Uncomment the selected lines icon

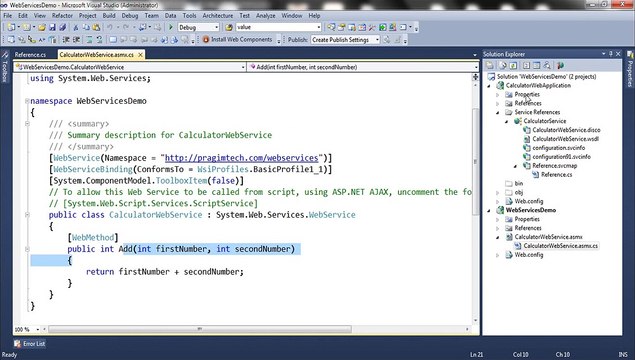pos(99,40)
